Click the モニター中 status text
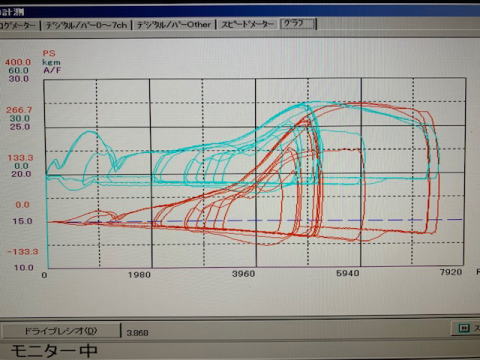This screenshot has width=480, height=360. point(54,351)
